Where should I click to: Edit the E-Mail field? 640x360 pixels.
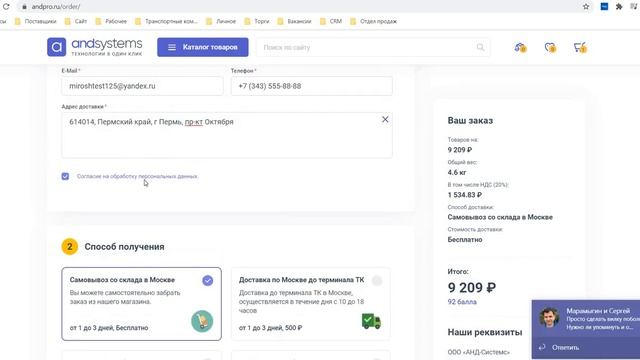(x=142, y=86)
